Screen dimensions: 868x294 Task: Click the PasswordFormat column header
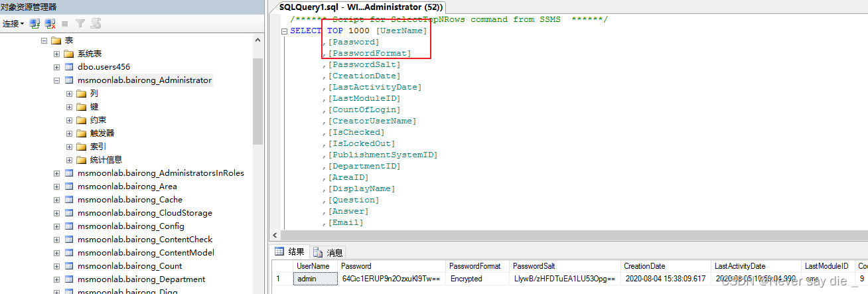[478, 266]
